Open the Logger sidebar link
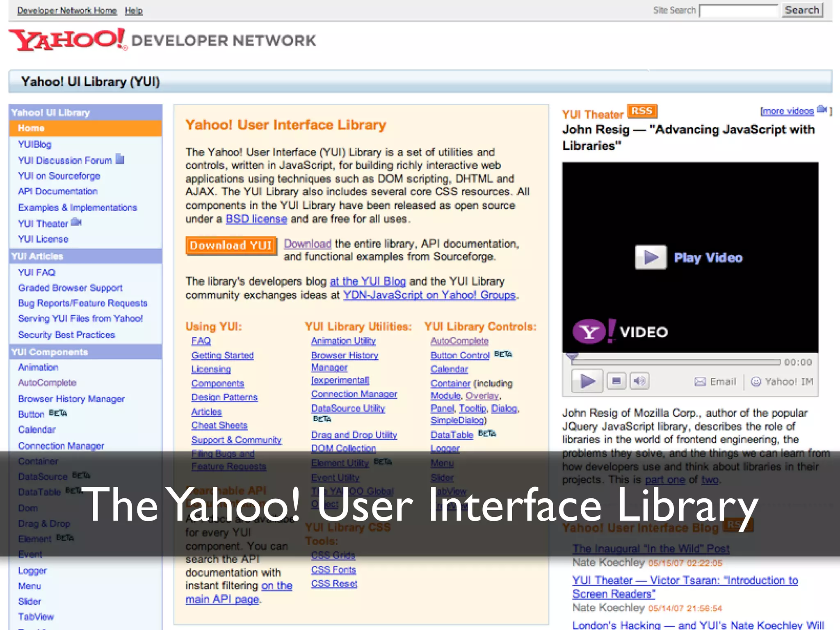The height and width of the screenshot is (630, 840). point(32,571)
